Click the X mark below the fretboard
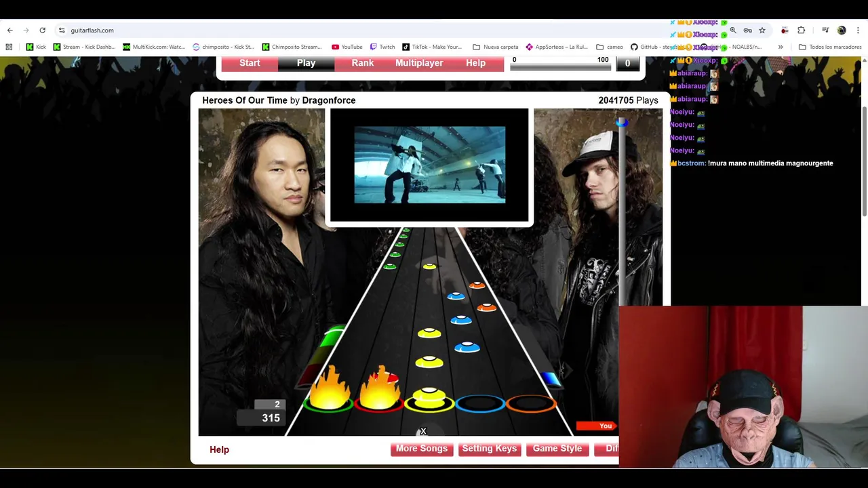This screenshot has height=488, width=868. pos(423,431)
